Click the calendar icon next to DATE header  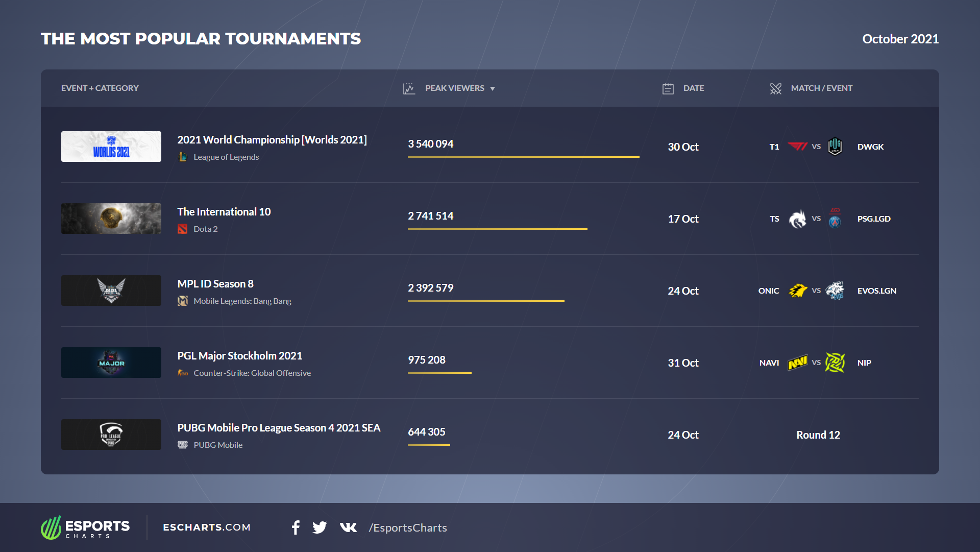[668, 88]
